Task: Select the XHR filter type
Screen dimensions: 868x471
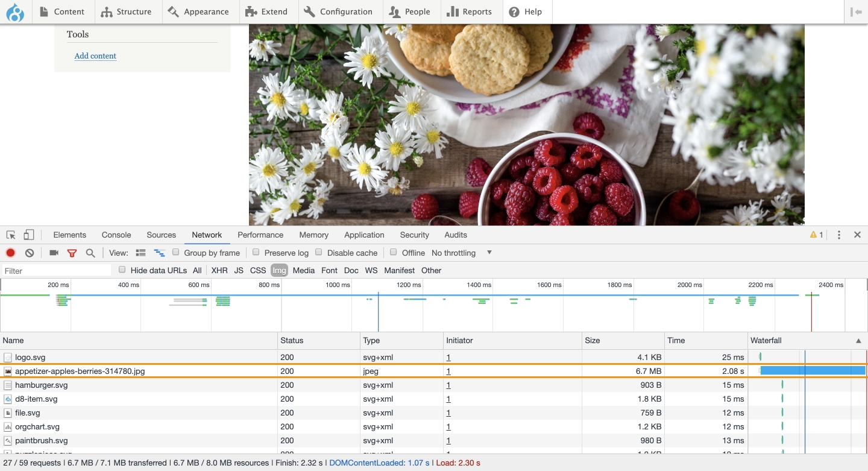Action: point(219,270)
